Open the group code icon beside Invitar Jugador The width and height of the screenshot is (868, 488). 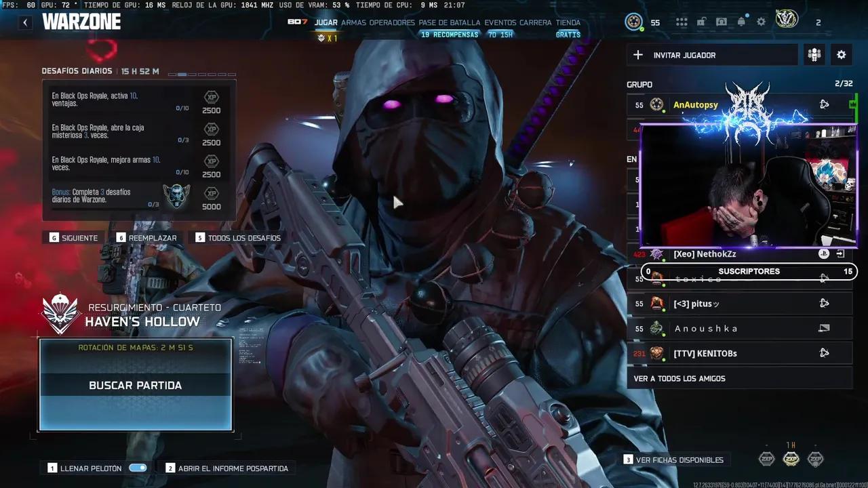coord(814,55)
